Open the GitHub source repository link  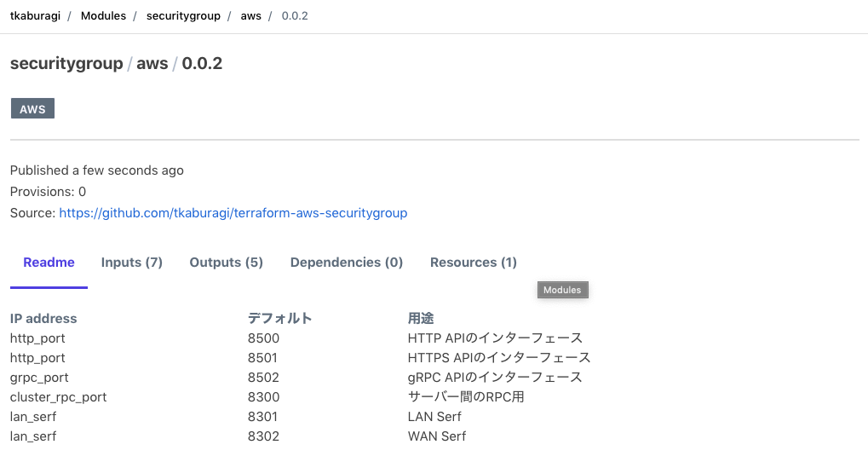tap(233, 213)
